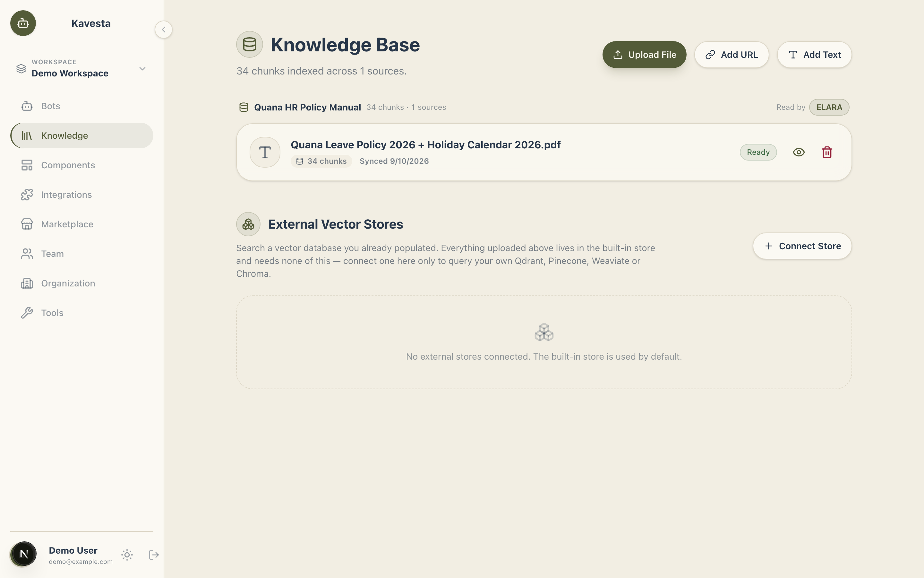Click the 'No external stores connected' message
The height and width of the screenshot is (578, 924).
coord(544,357)
